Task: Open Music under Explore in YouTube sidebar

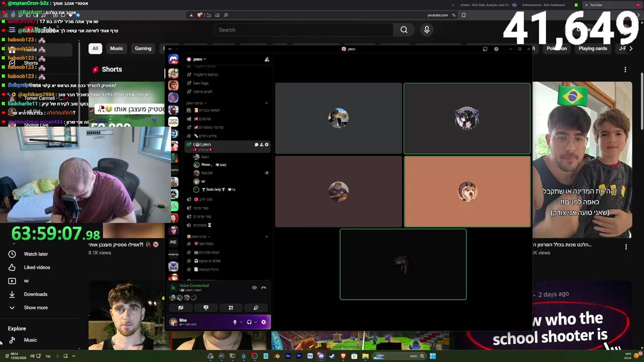Action: (x=30, y=340)
